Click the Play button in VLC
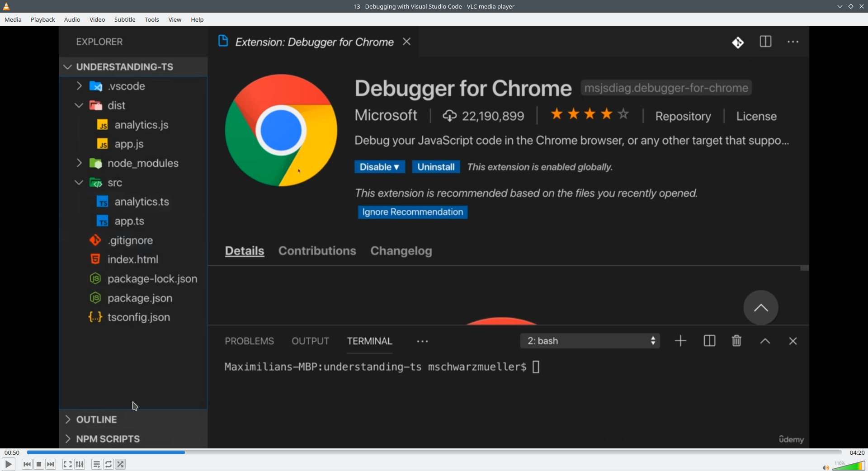The height and width of the screenshot is (471, 868). point(9,464)
